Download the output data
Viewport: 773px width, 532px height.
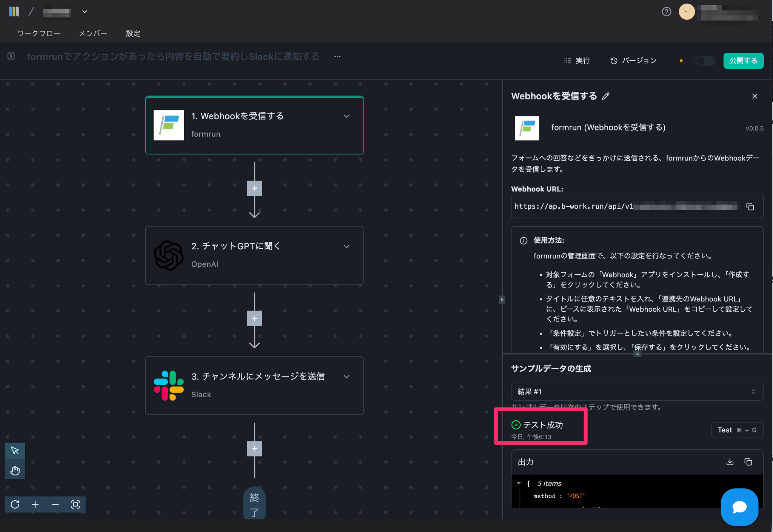[730, 462]
